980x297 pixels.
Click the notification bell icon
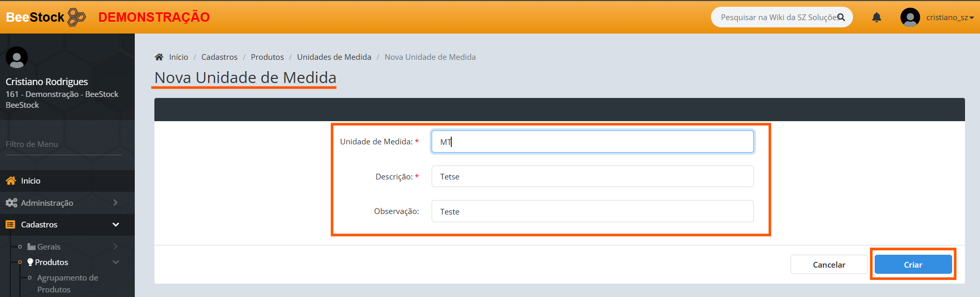point(876,18)
